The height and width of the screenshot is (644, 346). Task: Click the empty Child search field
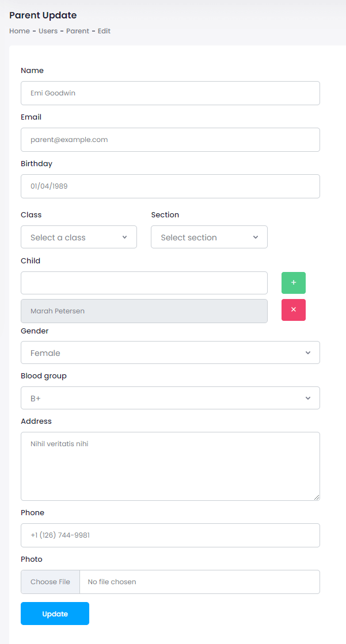144,283
